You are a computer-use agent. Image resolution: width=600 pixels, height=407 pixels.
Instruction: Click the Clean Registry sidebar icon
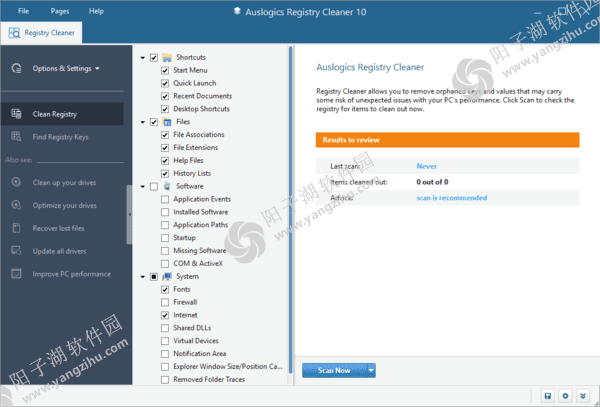(x=16, y=114)
